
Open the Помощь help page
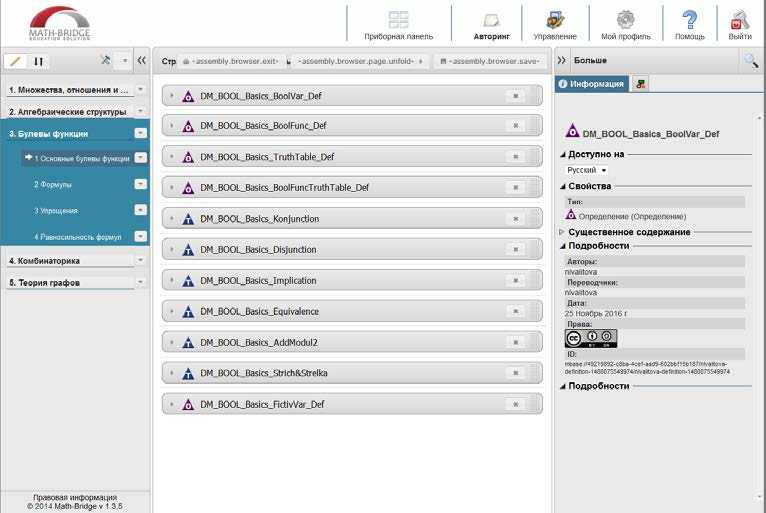point(689,25)
